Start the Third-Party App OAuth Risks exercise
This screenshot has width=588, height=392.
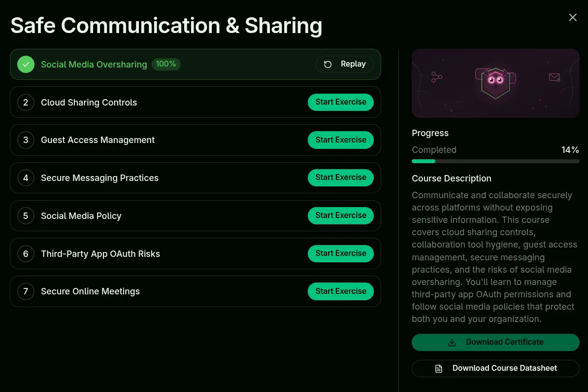(x=340, y=253)
